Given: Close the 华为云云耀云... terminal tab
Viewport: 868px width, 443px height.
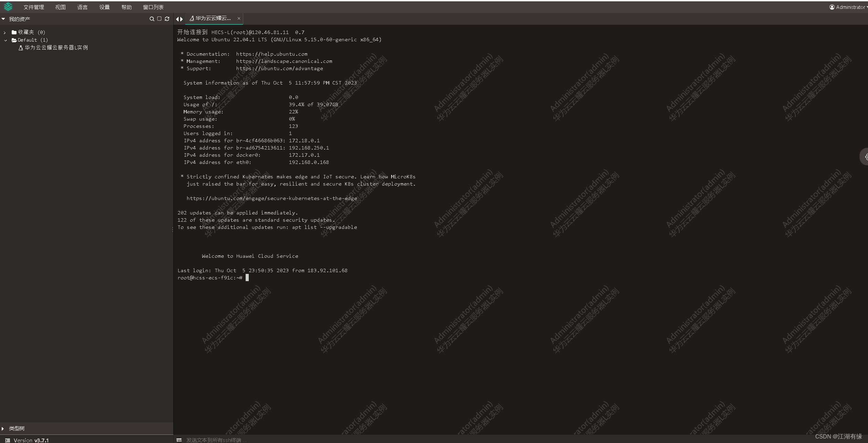Looking at the screenshot, I should tap(239, 19).
